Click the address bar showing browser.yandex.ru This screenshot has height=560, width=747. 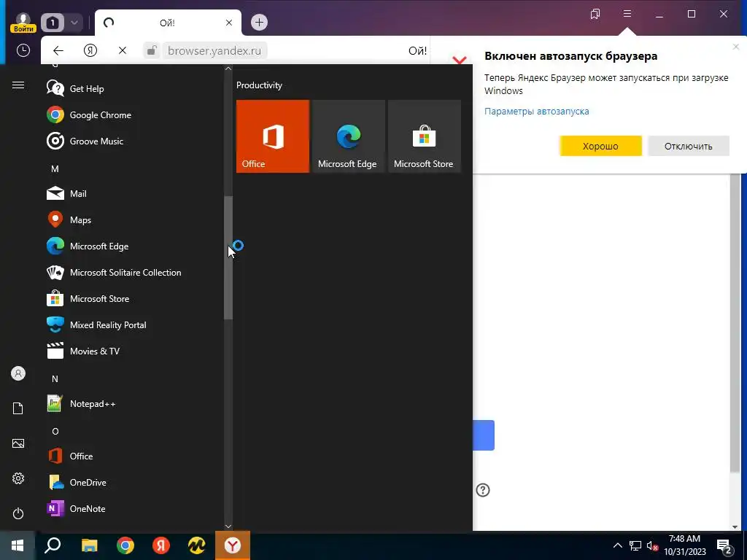click(214, 50)
